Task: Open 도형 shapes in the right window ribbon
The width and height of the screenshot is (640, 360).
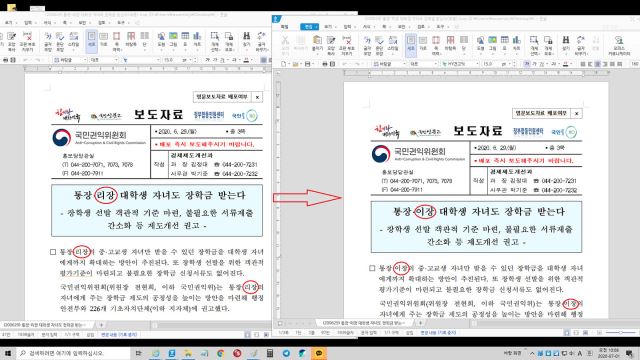Action: pos(480,43)
